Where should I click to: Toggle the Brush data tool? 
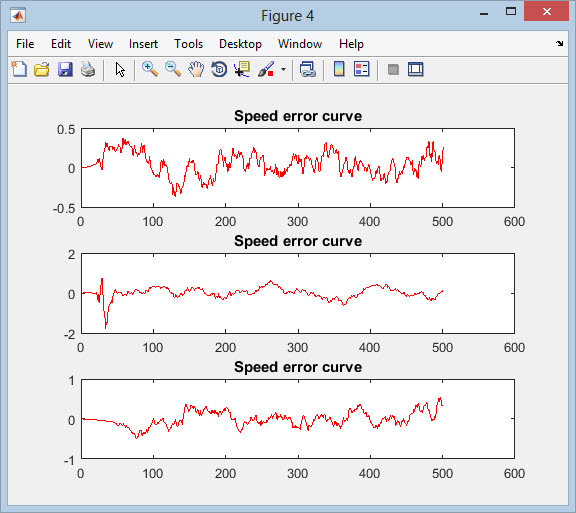pyautogui.click(x=266, y=69)
